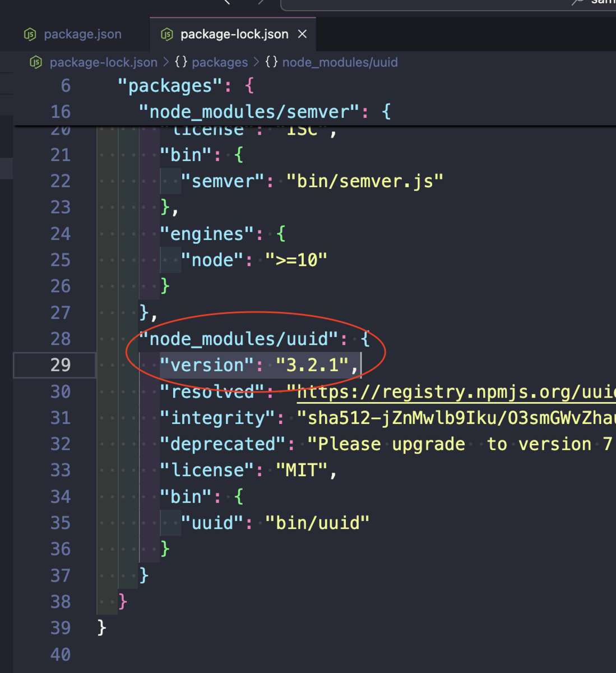Click the deprecated property on line 32

[222, 444]
